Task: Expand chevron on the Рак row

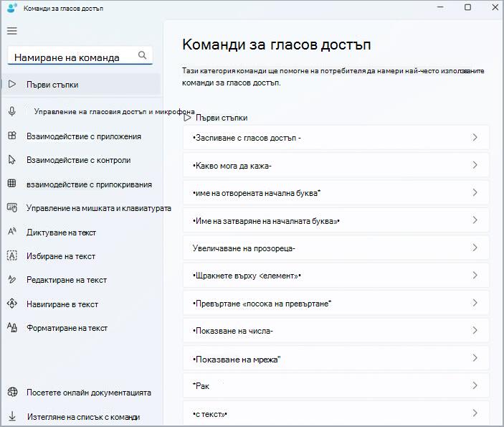Action: pyautogui.click(x=475, y=385)
